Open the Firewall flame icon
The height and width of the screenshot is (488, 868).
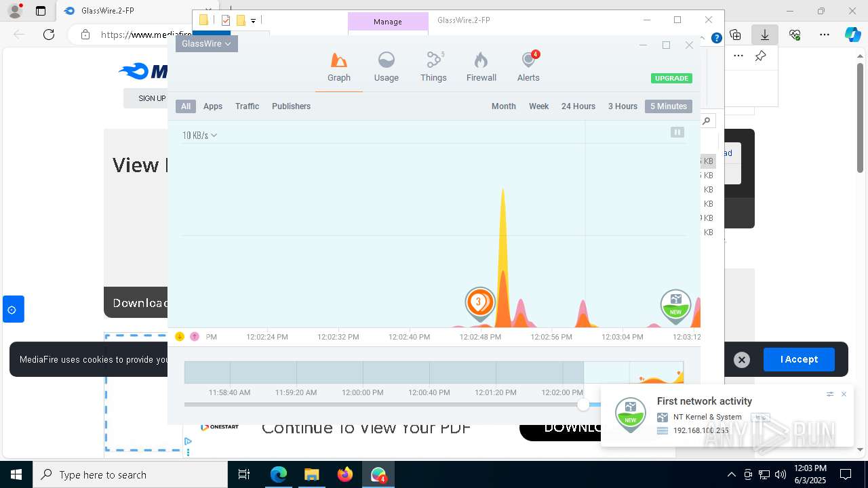pos(481,60)
